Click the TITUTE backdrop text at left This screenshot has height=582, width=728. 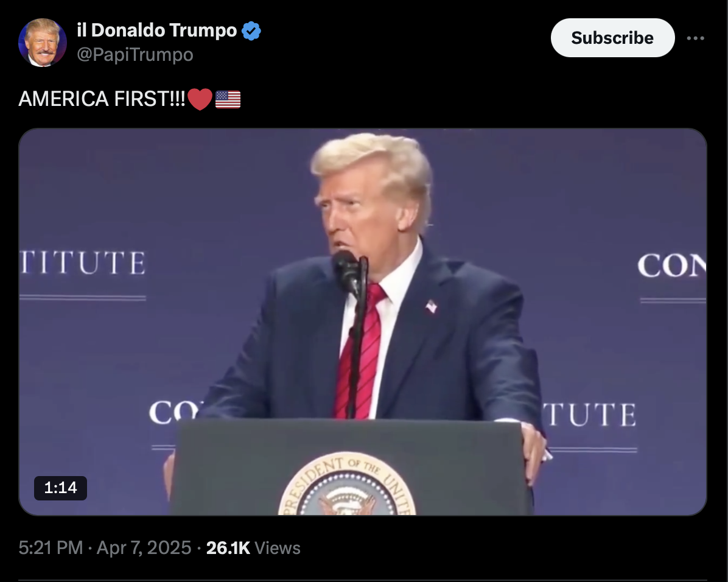pos(83,263)
